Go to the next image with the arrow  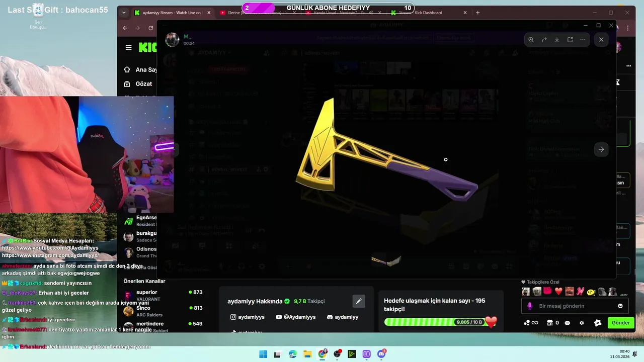601,149
